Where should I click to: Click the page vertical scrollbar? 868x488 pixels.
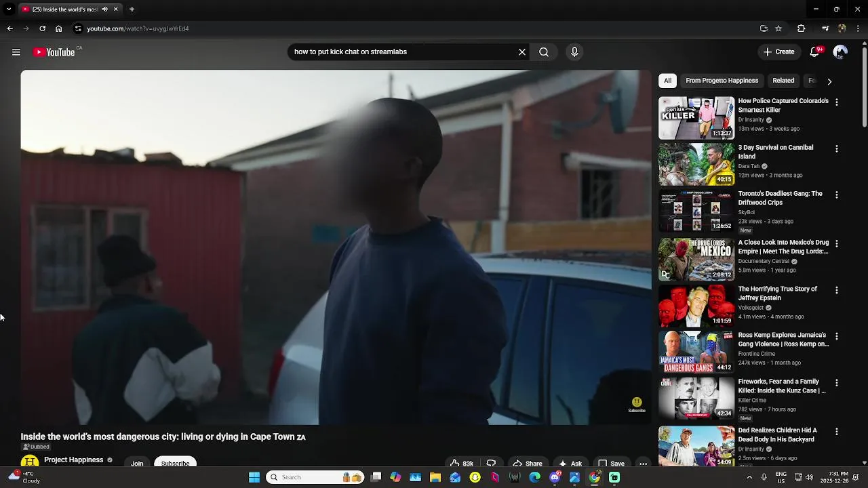click(x=865, y=86)
